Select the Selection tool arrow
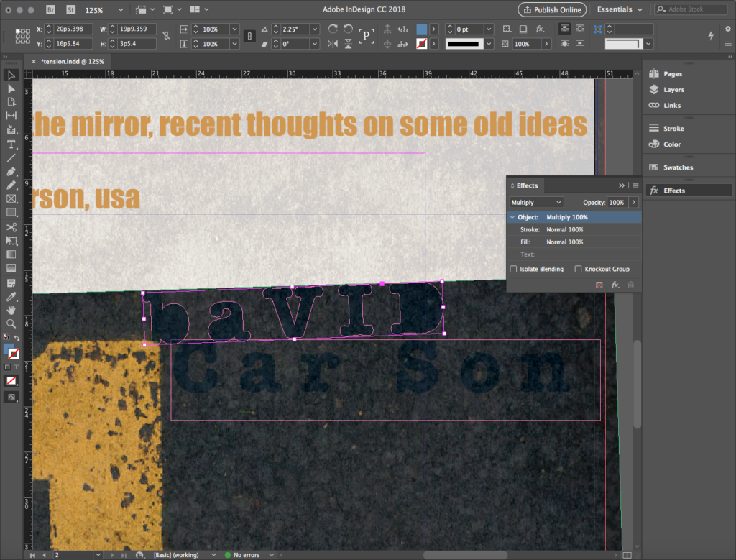 tap(11, 75)
